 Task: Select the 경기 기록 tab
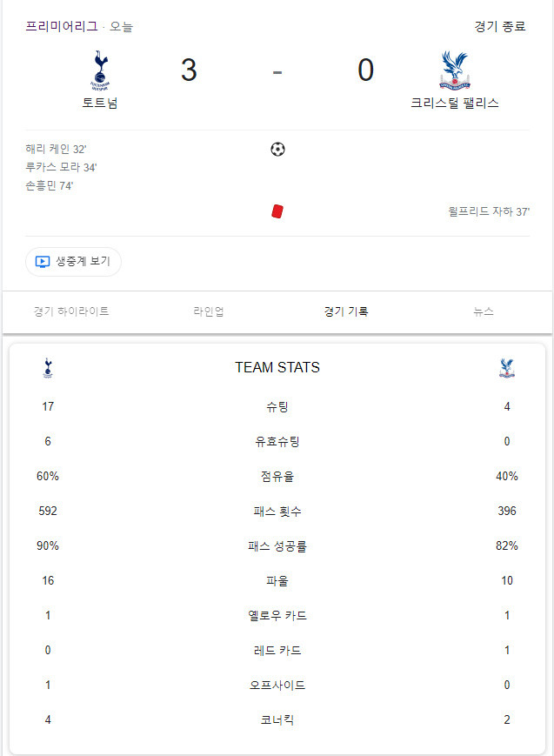point(346,311)
